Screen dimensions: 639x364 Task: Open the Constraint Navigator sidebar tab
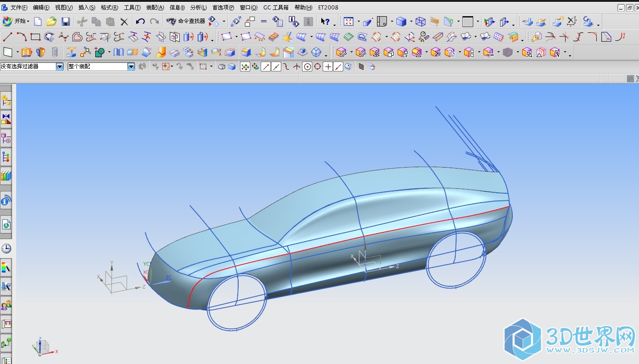pyautogui.click(x=6, y=120)
